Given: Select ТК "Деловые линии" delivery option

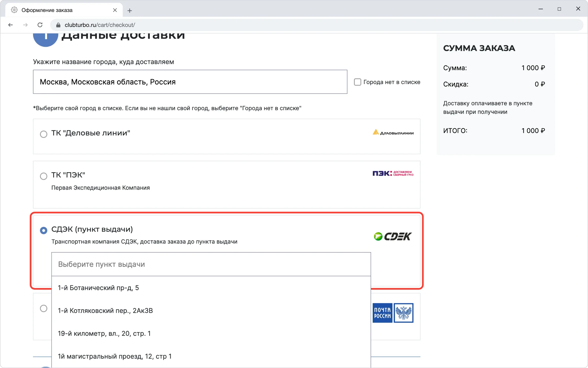Looking at the screenshot, I should (43, 134).
